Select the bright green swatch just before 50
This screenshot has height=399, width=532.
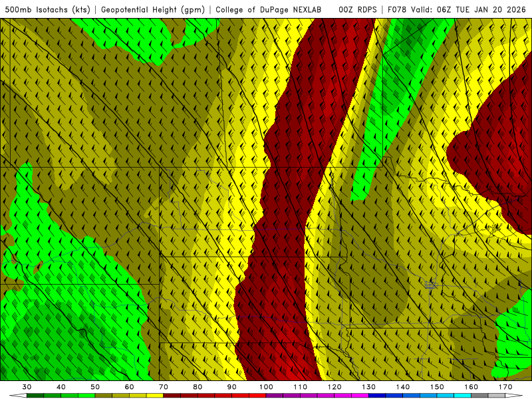tap(86, 395)
